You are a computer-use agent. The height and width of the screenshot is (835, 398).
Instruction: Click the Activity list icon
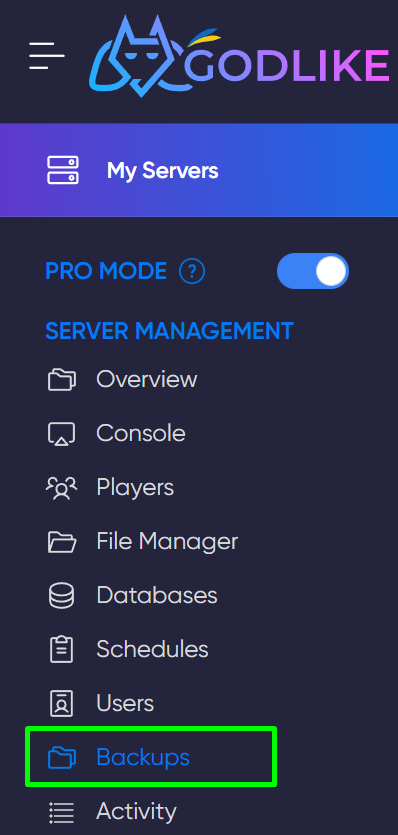pyautogui.click(x=61, y=812)
